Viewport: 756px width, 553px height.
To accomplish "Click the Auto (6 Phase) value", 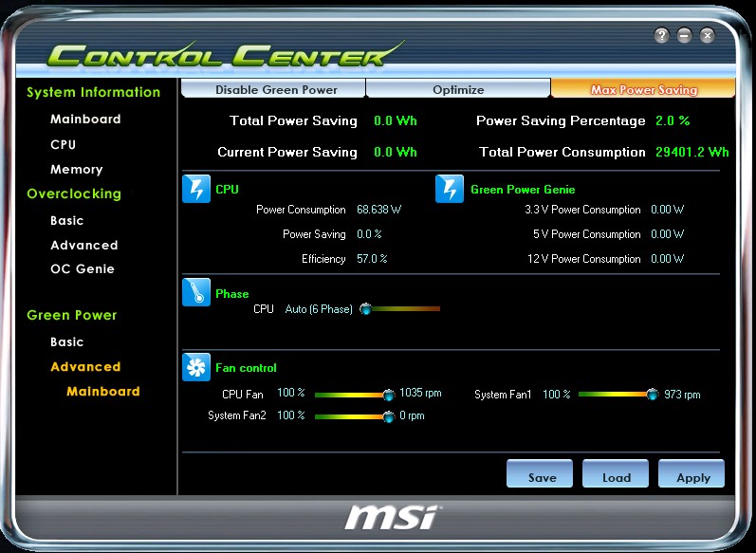I will tap(319, 309).
